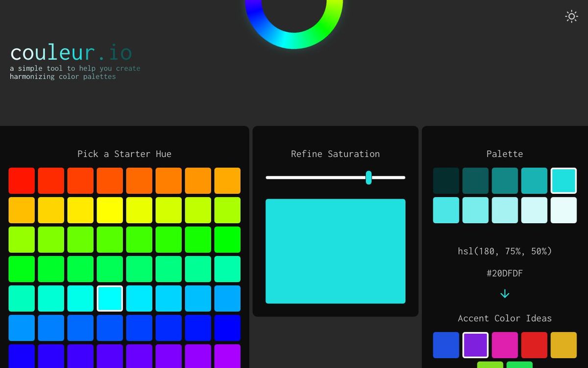Click the white-outlined selected Palette swatch
Screen dimensions: 588x368
(x=563, y=181)
